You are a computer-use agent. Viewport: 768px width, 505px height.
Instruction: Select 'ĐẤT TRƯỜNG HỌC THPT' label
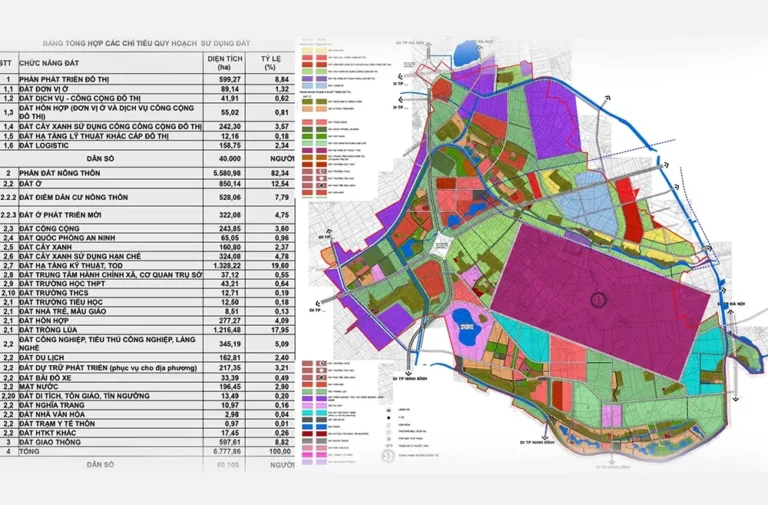(62, 284)
